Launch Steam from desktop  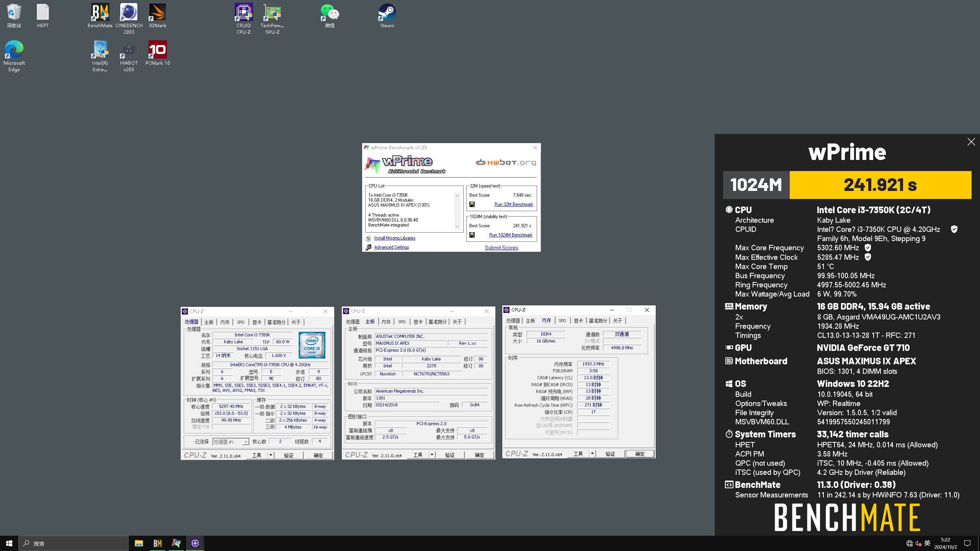pos(387,15)
